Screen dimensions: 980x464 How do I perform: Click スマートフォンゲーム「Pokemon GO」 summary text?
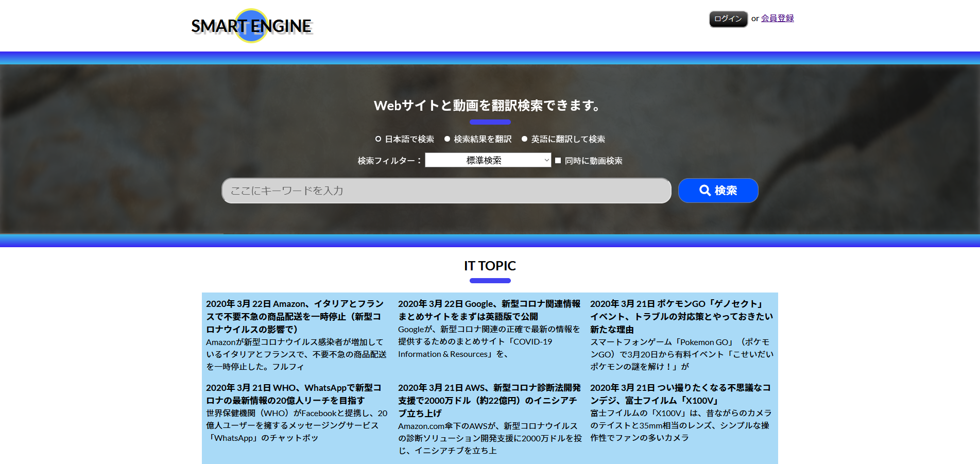pyautogui.click(x=681, y=354)
